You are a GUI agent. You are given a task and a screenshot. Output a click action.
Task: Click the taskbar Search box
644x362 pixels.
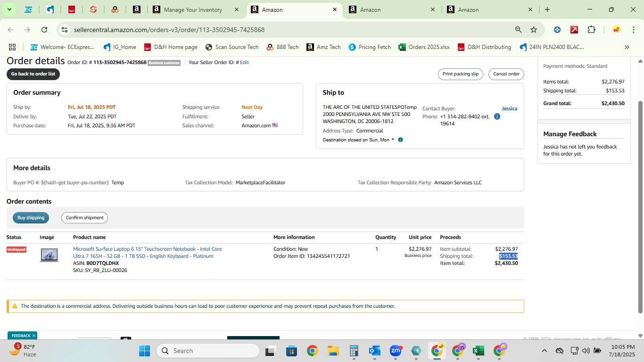(x=208, y=351)
